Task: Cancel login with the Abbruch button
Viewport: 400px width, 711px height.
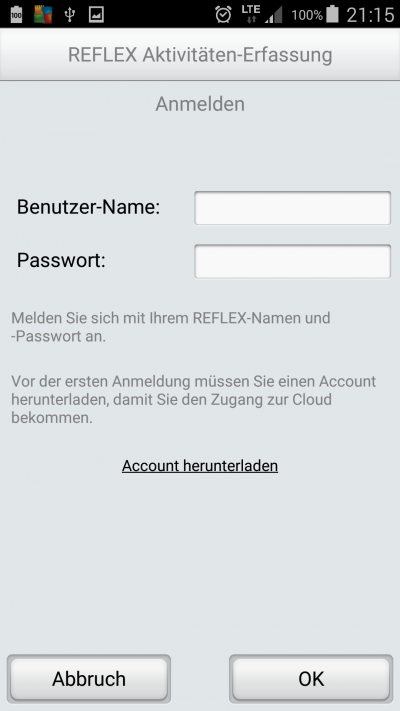Action: click(89, 679)
